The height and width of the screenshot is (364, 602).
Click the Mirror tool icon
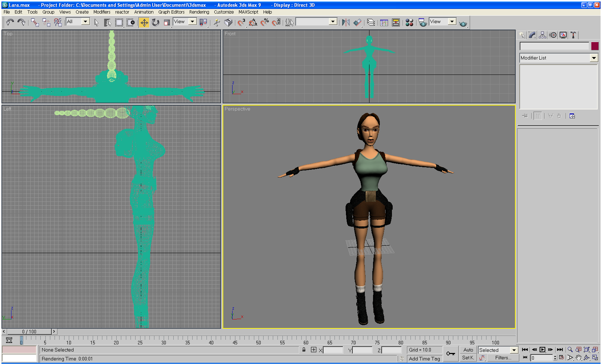(x=346, y=22)
